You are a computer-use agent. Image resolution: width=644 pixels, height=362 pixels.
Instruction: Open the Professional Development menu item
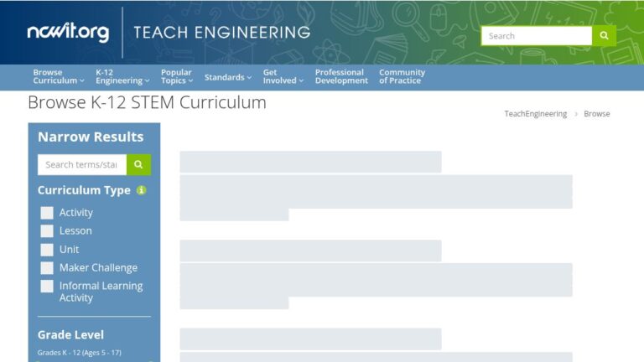(x=341, y=77)
